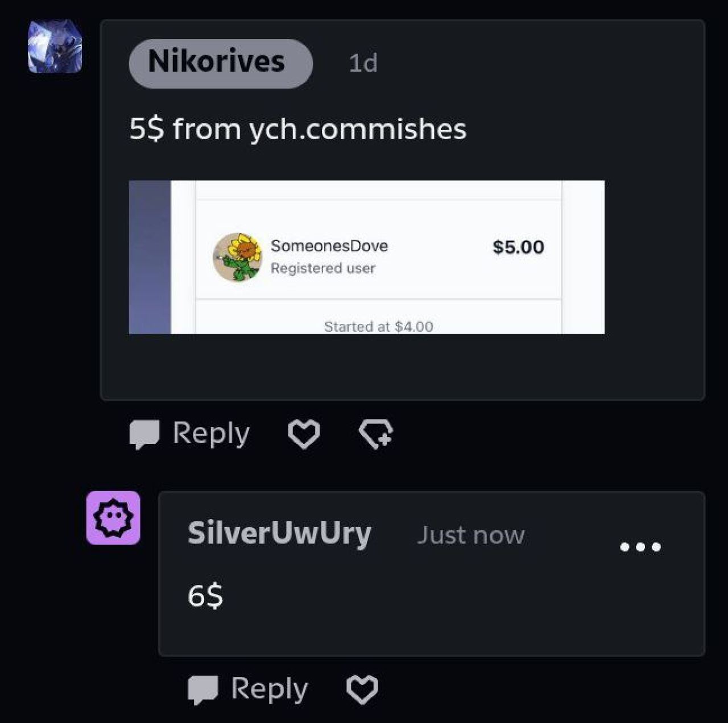
Task: Click speech bubble icon below SilverUwUry's comment
Action: (x=203, y=690)
